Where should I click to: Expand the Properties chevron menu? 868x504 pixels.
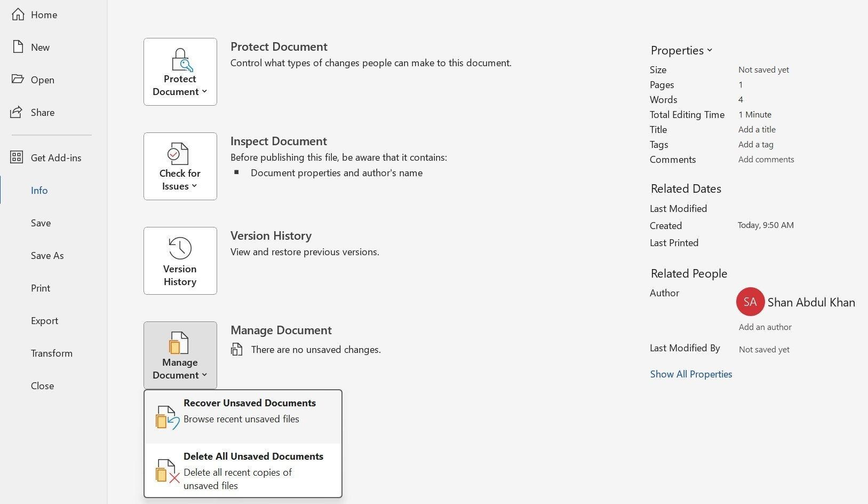point(681,50)
